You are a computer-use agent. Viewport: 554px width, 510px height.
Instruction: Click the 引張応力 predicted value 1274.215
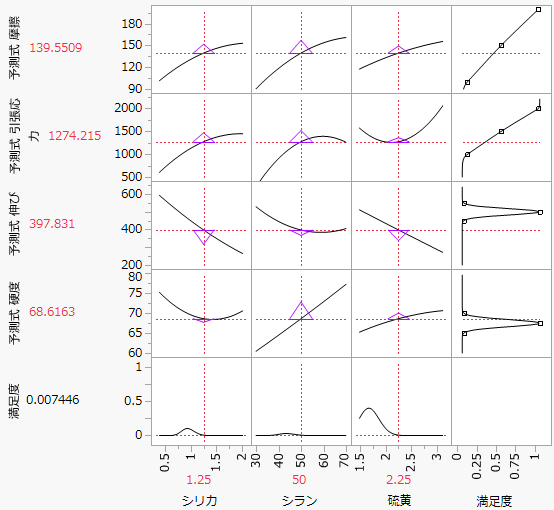pos(75,136)
